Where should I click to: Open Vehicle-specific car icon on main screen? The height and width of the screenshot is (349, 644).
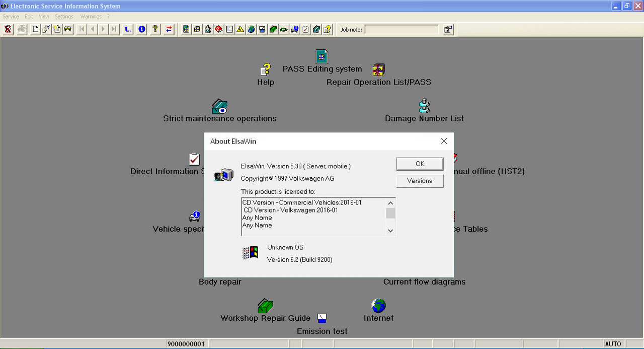[194, 217]
